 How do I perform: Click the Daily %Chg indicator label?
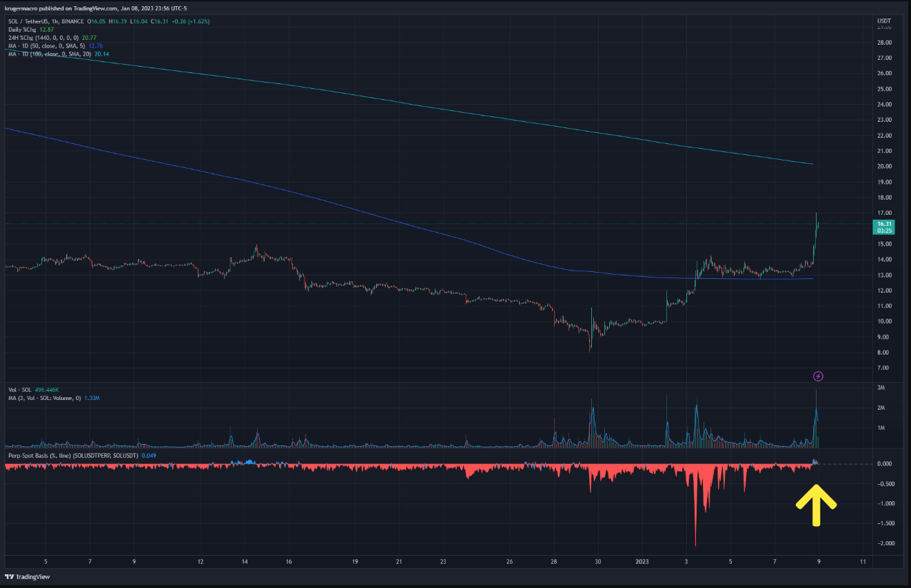pos(23,30)
